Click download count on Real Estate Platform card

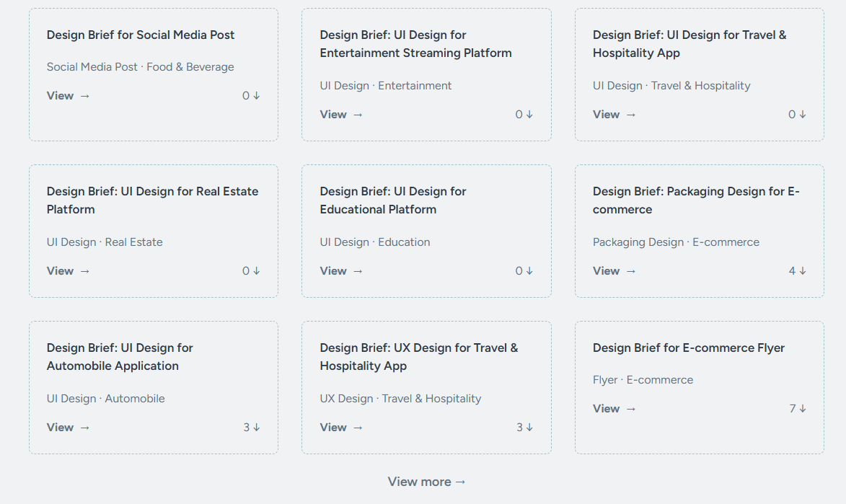pyautogui.click(x=251, y=271)
